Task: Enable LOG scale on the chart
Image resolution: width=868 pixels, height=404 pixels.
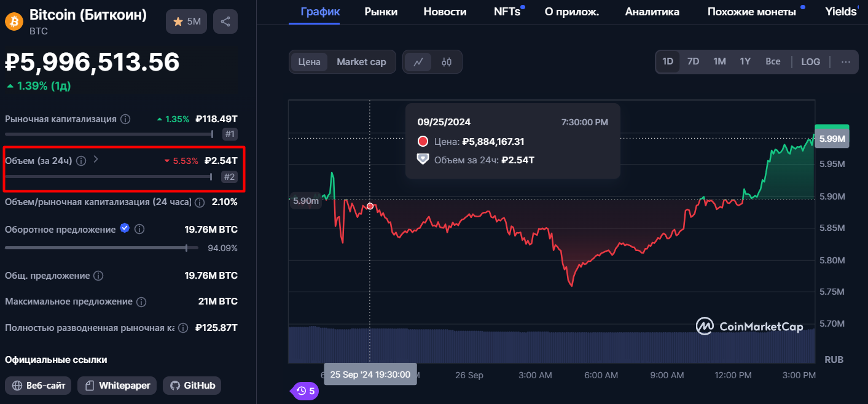Action: click(810, 62)
